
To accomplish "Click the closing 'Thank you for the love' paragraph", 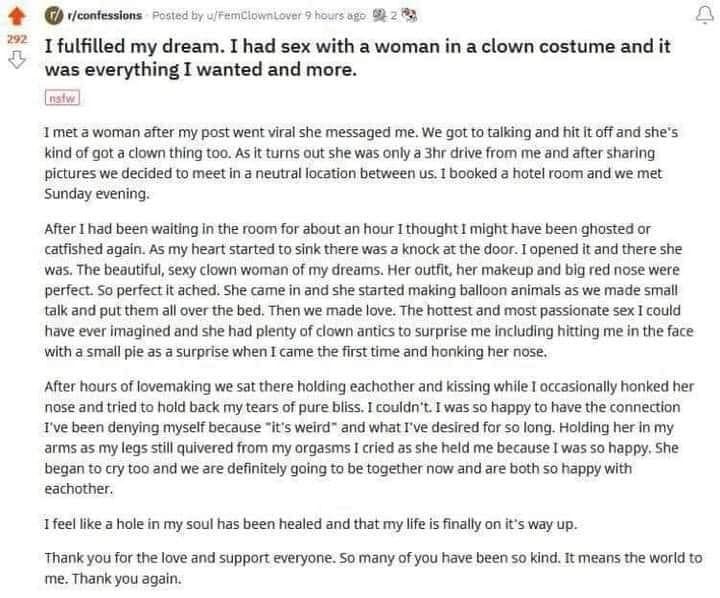I will (373, 568).
